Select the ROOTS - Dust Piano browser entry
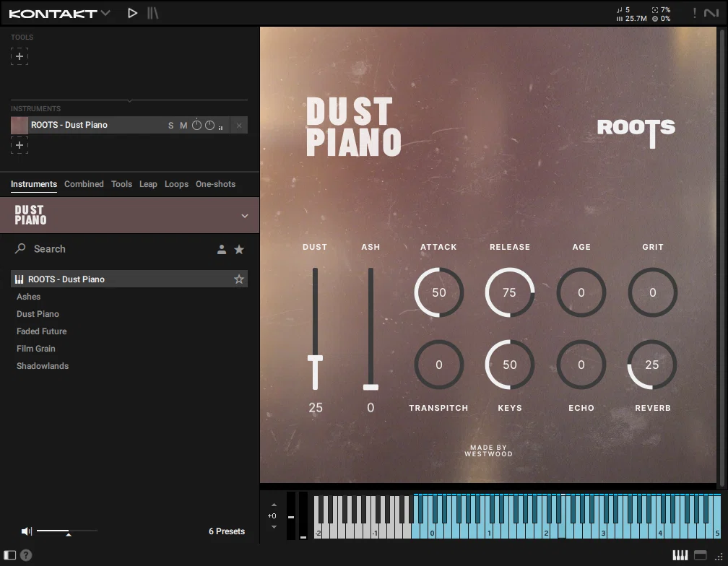 [x=129, y=279]
